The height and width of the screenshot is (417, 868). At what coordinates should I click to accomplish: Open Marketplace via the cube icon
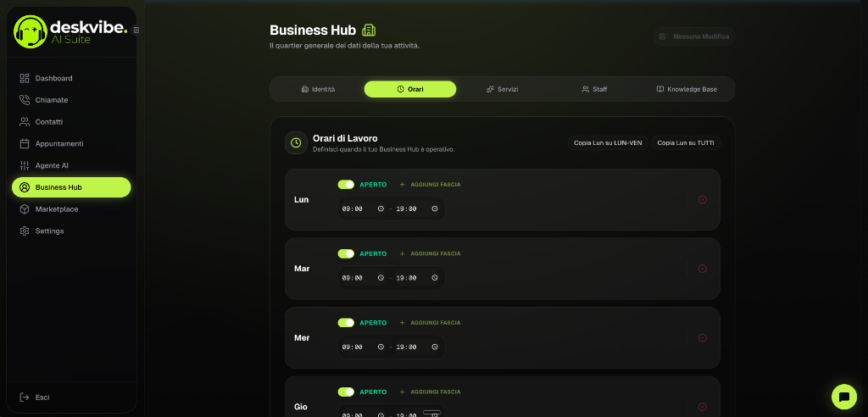tap(25, 209)
